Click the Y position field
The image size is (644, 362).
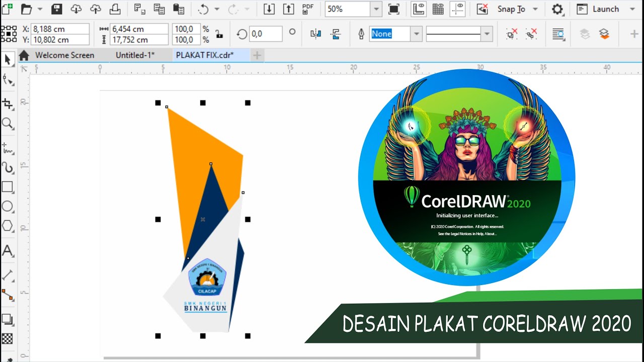[x=60, y=40]
